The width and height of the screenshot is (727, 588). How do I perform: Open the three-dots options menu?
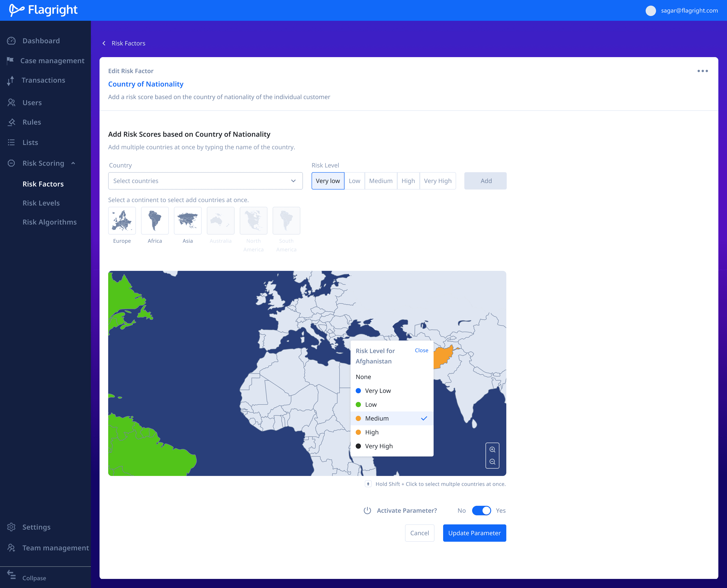click(x=702, y=71)
